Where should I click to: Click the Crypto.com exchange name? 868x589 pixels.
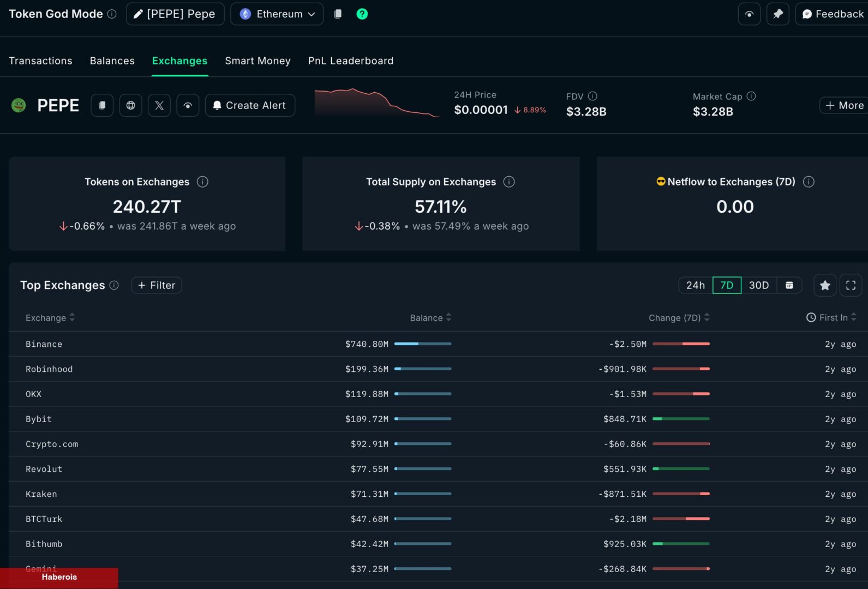pos(52,444)
